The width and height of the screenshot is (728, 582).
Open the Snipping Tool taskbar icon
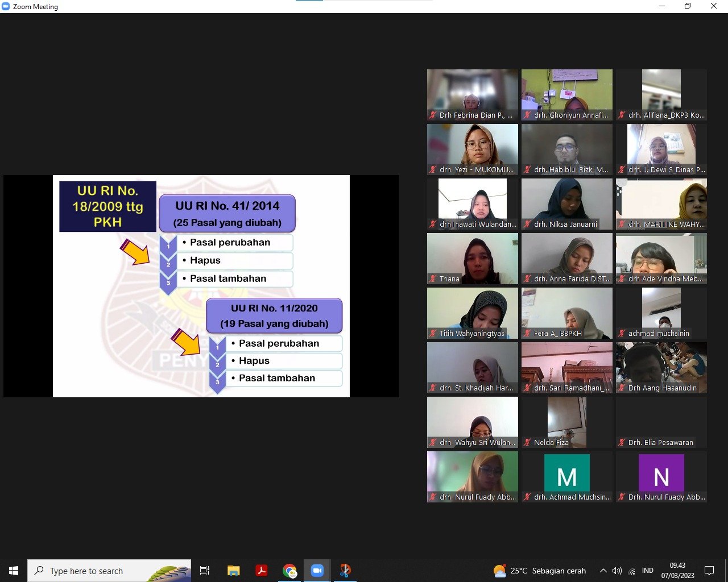point(345,571)
